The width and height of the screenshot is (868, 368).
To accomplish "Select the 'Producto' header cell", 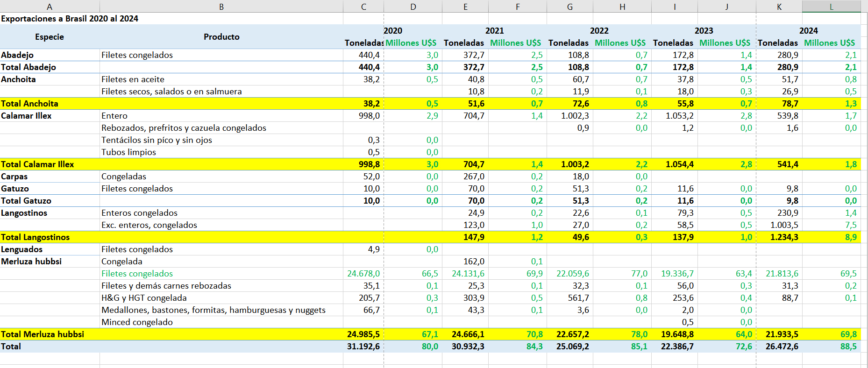I will pyautogui.click(x=221, y=37).
